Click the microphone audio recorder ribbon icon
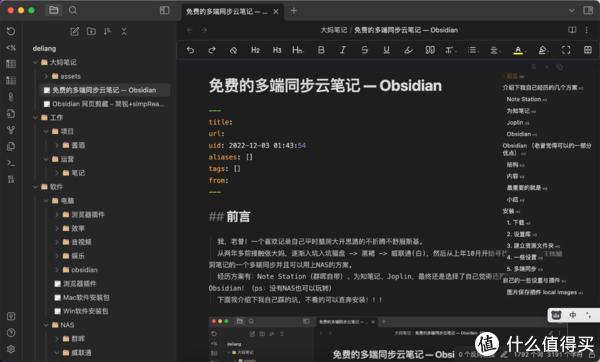Image resolution: width=600 pixels, height=362 pixels. coord(11,97)
